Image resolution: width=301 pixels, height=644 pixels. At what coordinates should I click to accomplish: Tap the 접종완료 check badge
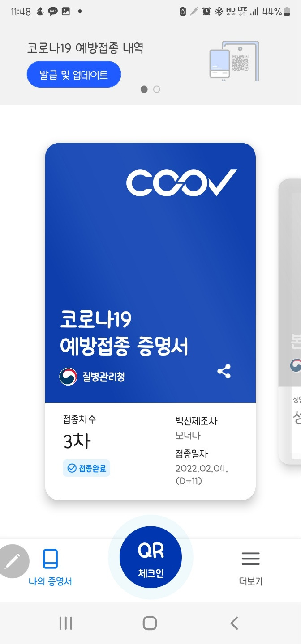86,468
